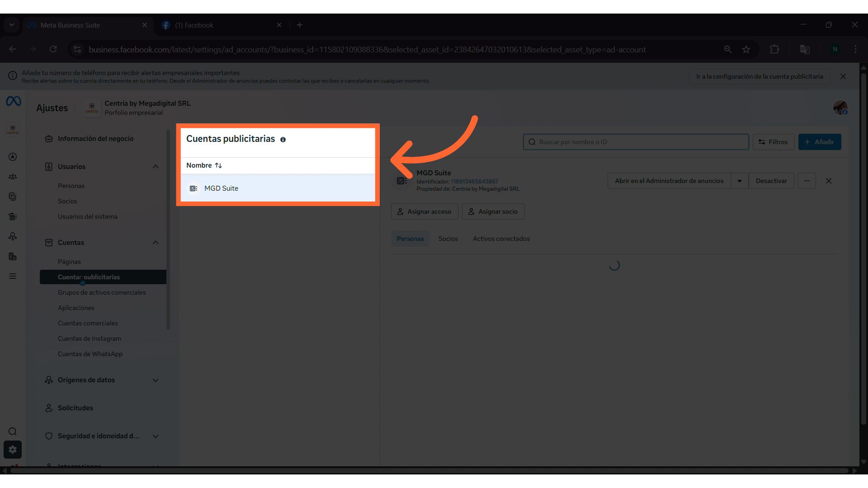This screenshot has width=868, height=488.
Task: Click the settings gear icon in left rail
Action: [x=13, y=450]
